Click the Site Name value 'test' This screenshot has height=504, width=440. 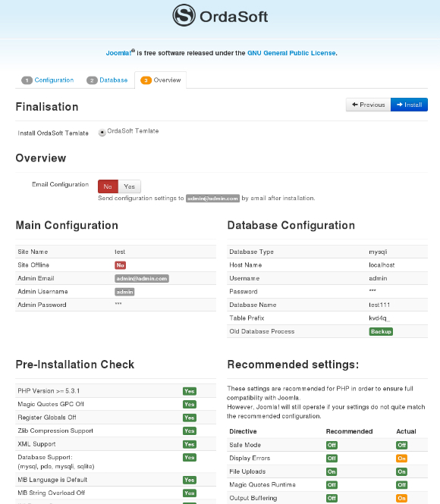click(x=120, y=252)
